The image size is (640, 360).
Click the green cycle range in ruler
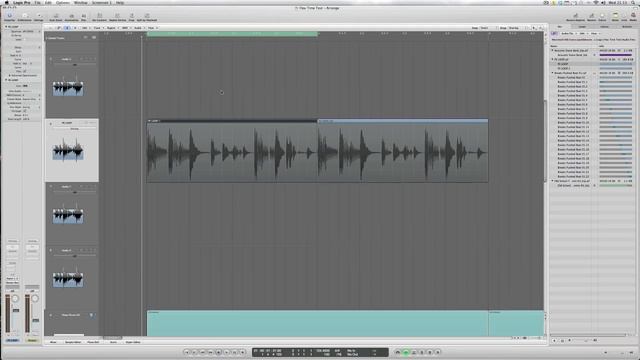pyautogui.click(x=232, y=34)
